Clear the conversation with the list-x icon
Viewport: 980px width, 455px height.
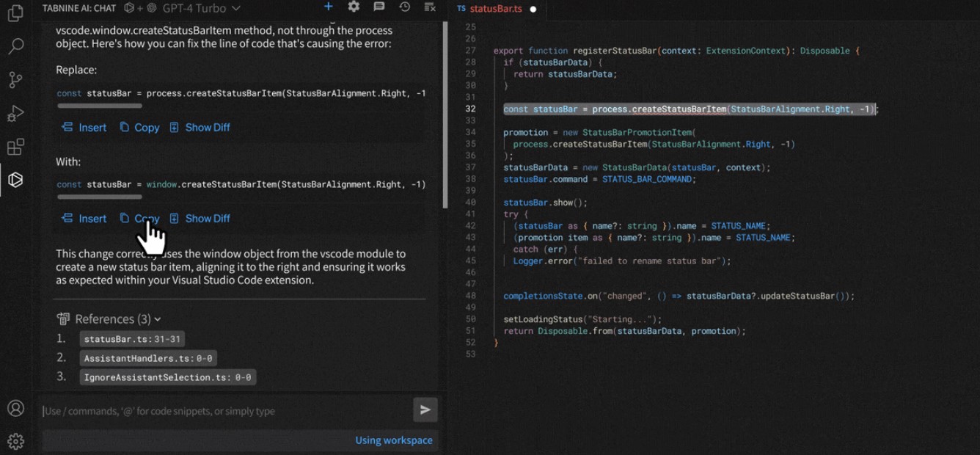(x=430, y=7)
